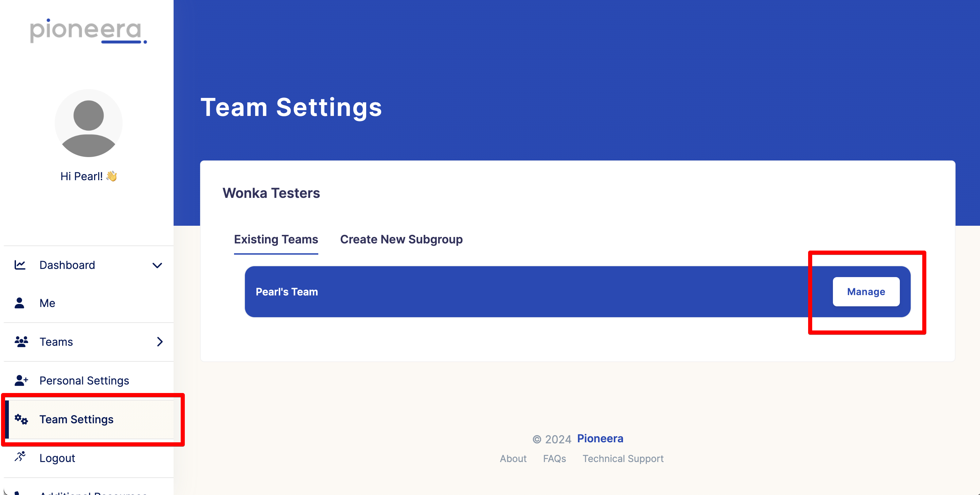This screenshot has width=980, height=495.
Task: Click the About footer link
Action: (x=513, y=458)
